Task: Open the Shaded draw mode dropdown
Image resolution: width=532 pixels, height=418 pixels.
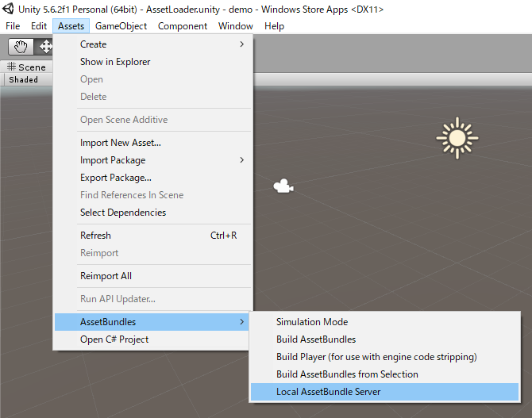Action: pyautogui.click(x=28, y=79)
